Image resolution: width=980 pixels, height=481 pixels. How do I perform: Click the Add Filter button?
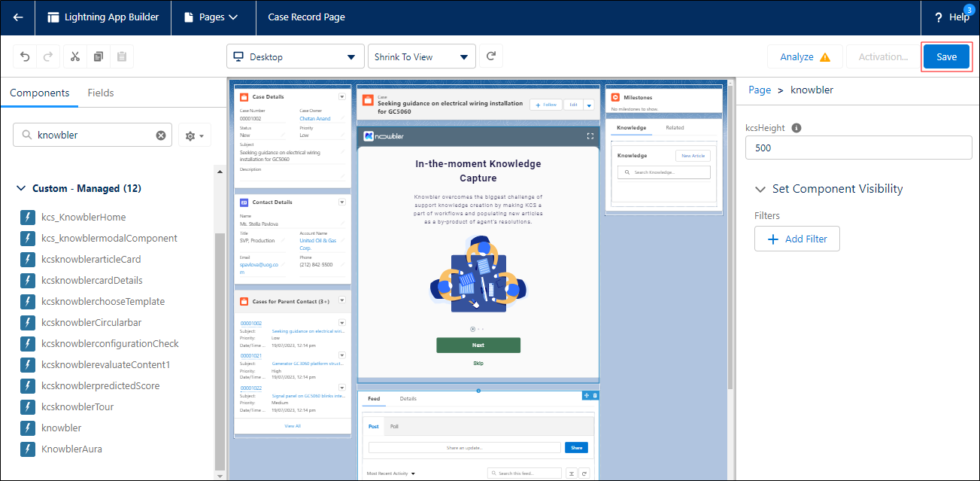tap(796, 239)
